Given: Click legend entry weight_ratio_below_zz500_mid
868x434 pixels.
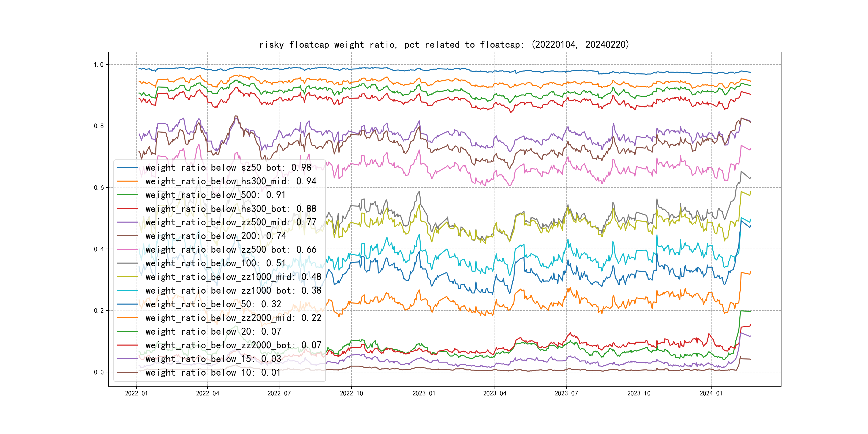Looking at the screenshot, I should click(231, 222).
